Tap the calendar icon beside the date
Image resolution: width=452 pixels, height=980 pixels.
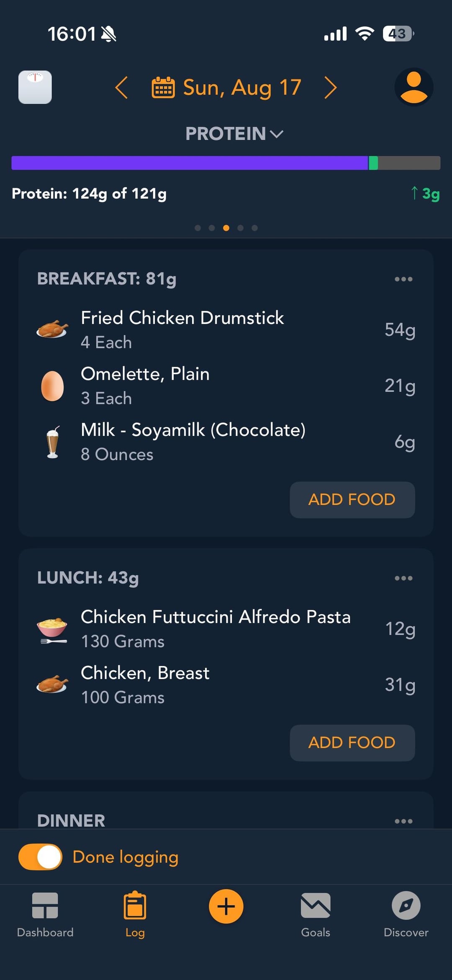tap(163, 87)
